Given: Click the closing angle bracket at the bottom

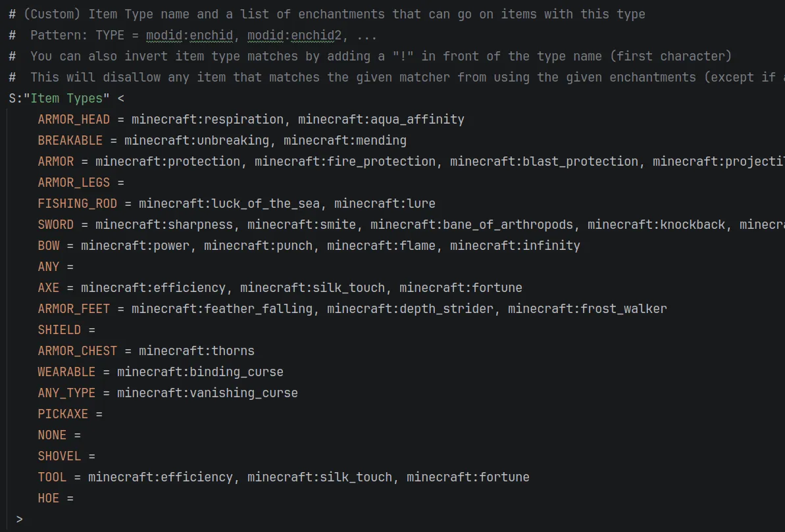Looking at the screenshot, I should tap(20, 519).
